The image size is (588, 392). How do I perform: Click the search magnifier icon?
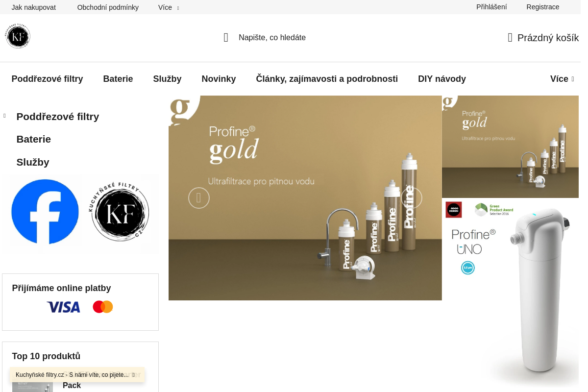click(226, 38)
